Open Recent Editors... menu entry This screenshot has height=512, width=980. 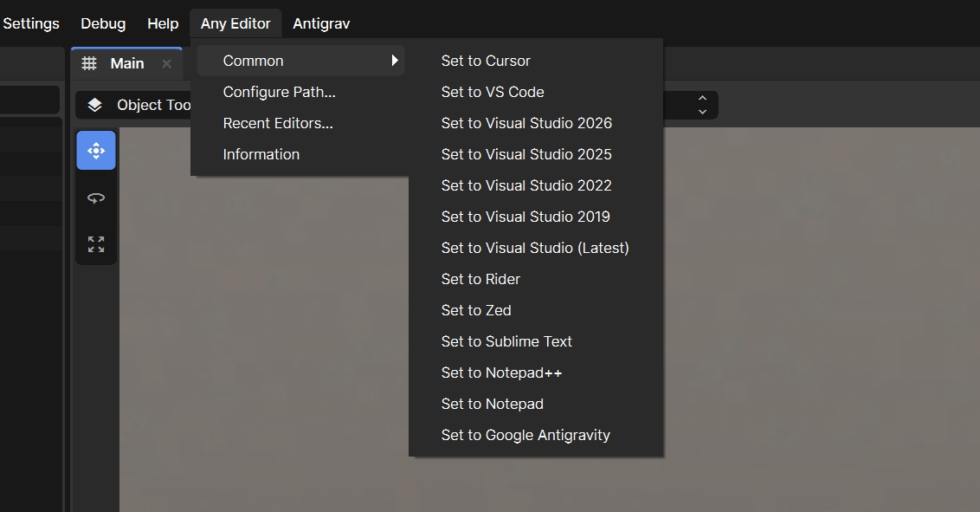click(x=278, y=123)
